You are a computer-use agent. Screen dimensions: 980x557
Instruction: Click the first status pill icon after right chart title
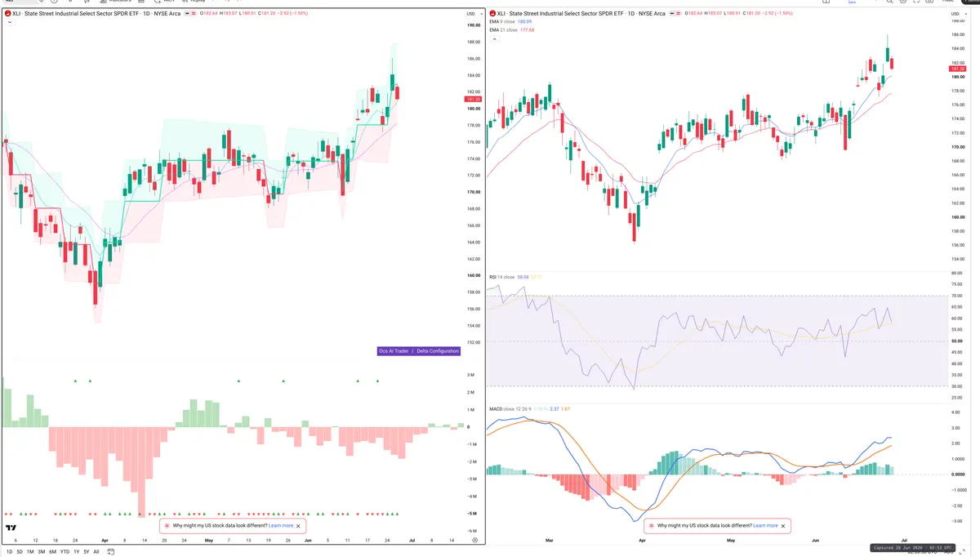pyautogui.click(x=674, y=14)
